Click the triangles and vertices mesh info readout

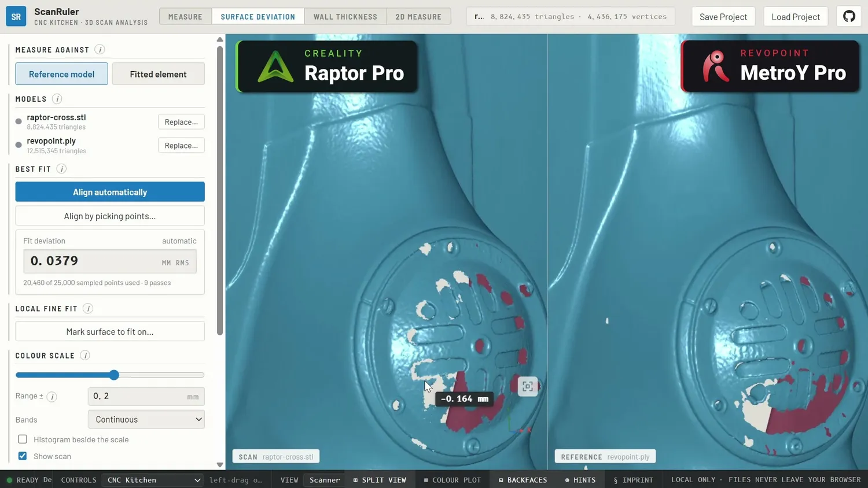tap(571, 17)
